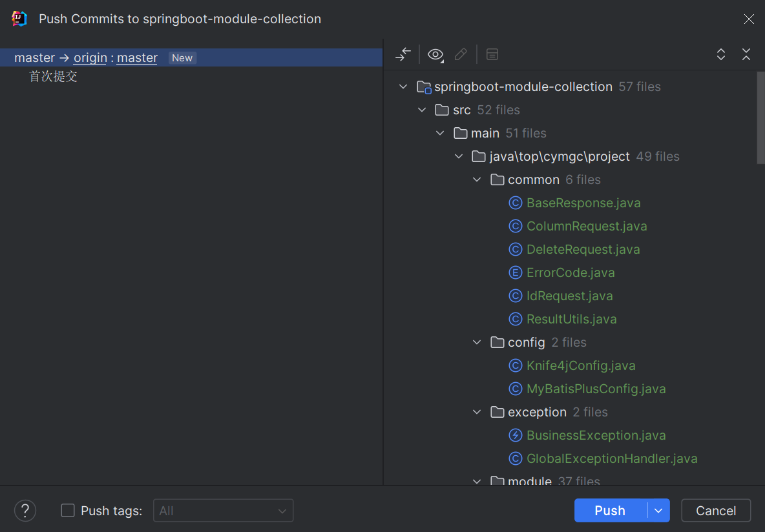Select GlobalExceptionHandler.java in the tree

tap(612, 458)
